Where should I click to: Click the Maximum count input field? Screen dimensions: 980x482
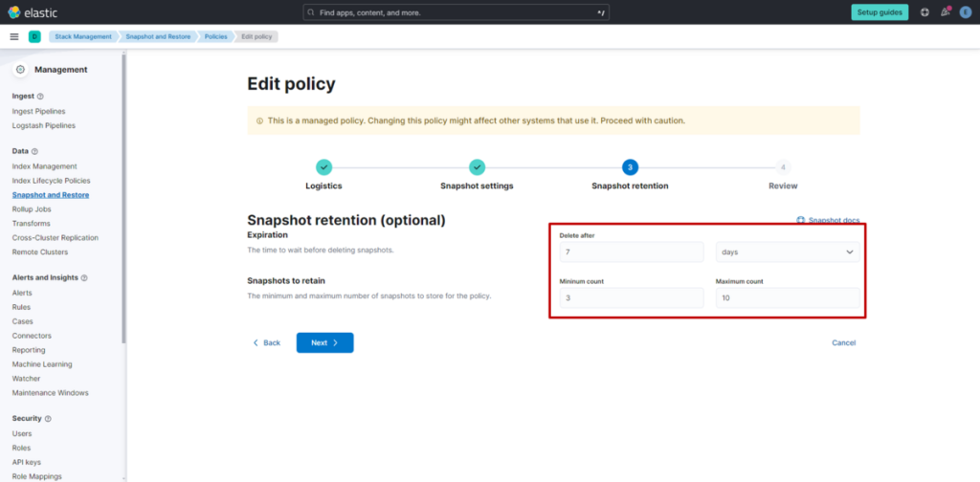click(x=787, y=298)
